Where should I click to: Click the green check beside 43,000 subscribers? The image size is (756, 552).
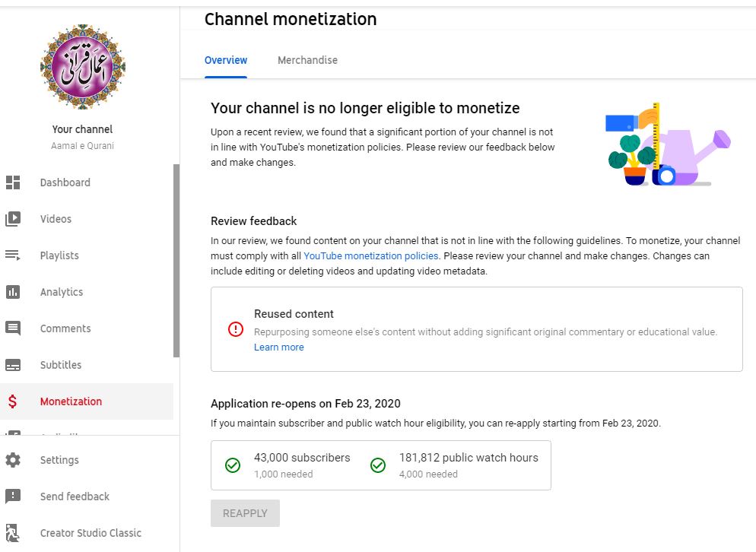click(233, 465)
